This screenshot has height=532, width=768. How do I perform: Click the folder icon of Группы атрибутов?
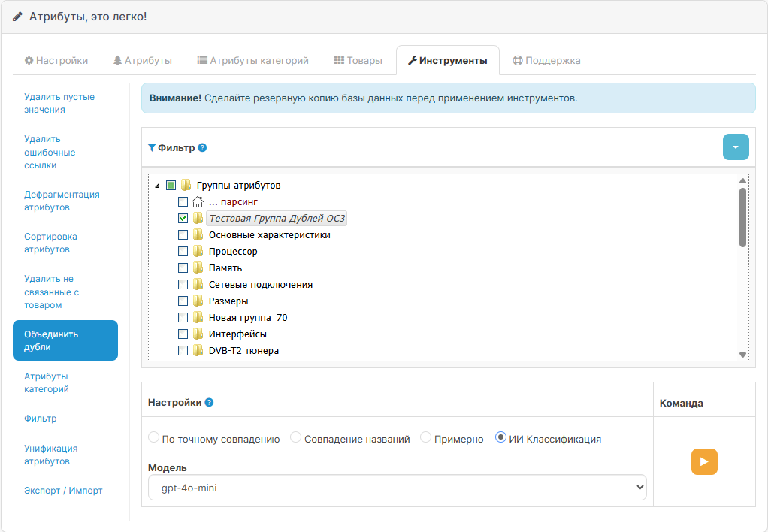(x=186, y=186)
